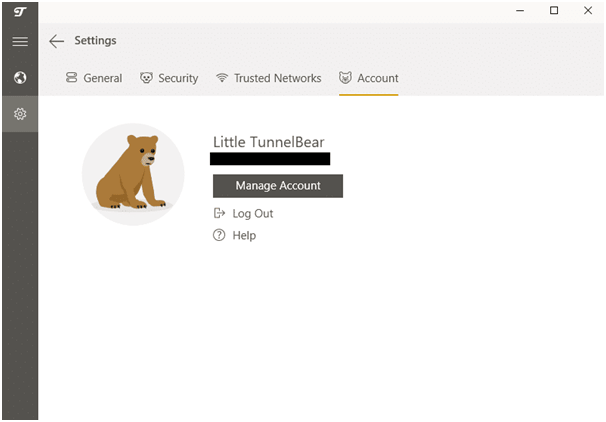
Task: Click the Manage Account button
Action: (278, 186)
